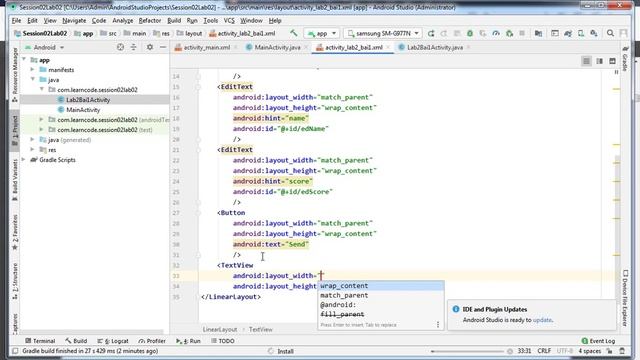Open Gradle side panel
The image size is (640, 360).
pos(624,58)
